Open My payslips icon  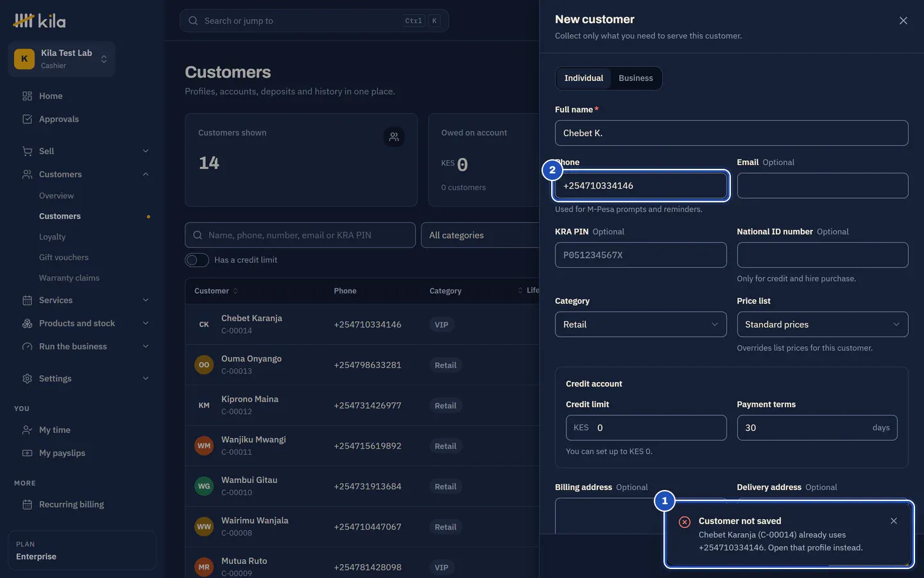coord(27,453)
